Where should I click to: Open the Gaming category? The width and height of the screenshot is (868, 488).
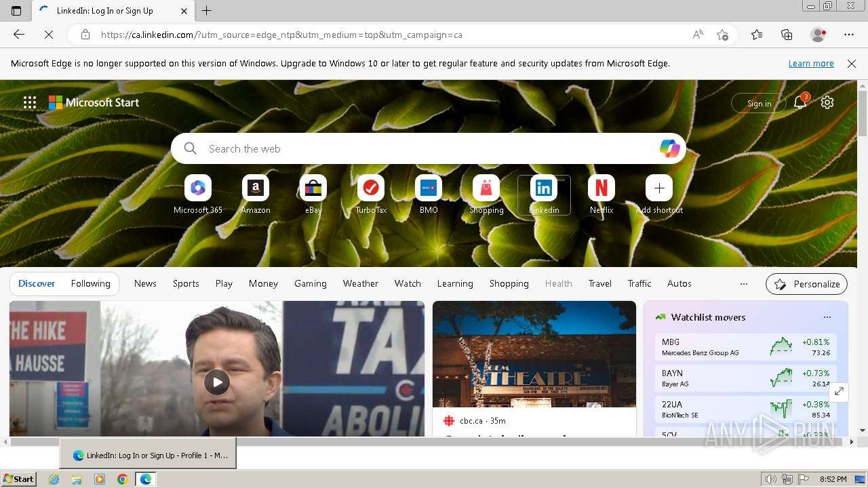point(311,284)
